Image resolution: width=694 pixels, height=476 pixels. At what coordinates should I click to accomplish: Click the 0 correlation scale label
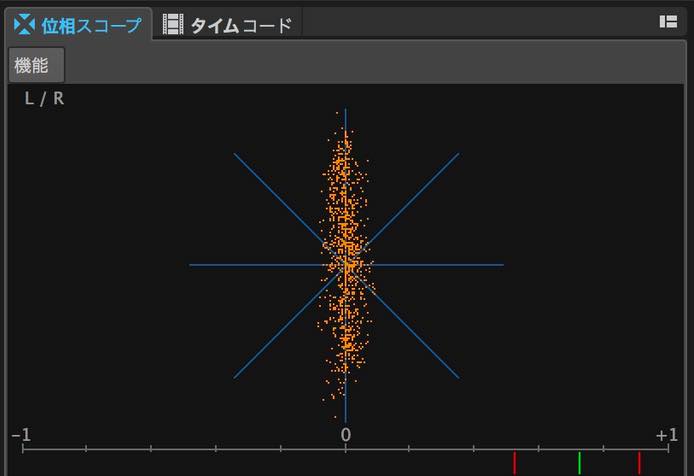click(x=346, y=435)
